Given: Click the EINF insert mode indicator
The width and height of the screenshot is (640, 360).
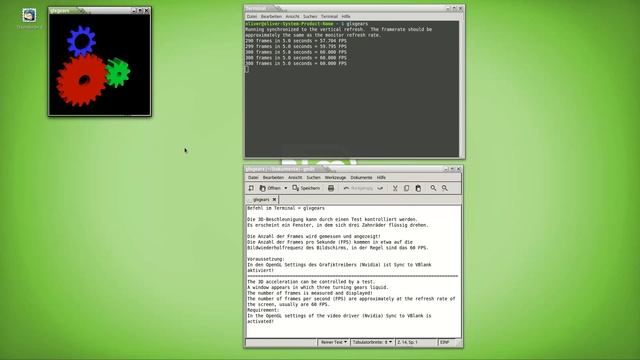Looking at the screenshot, I should [445, 342].
